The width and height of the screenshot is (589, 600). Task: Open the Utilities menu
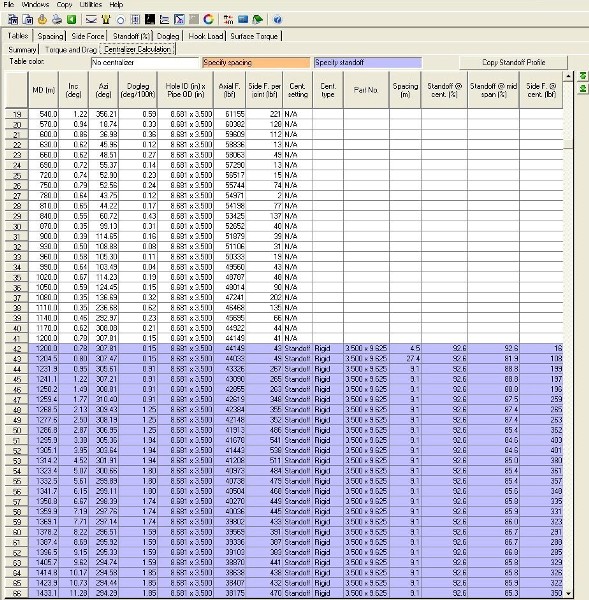click(91, 5)
